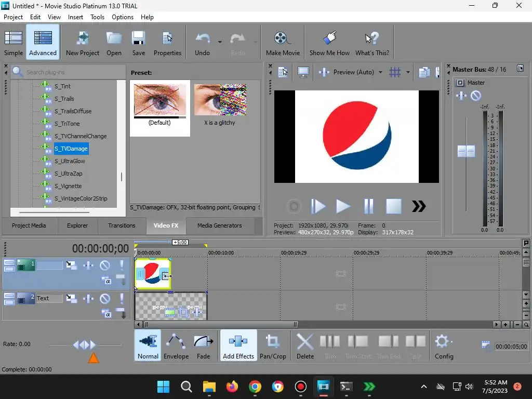Click preview record button

294,206
